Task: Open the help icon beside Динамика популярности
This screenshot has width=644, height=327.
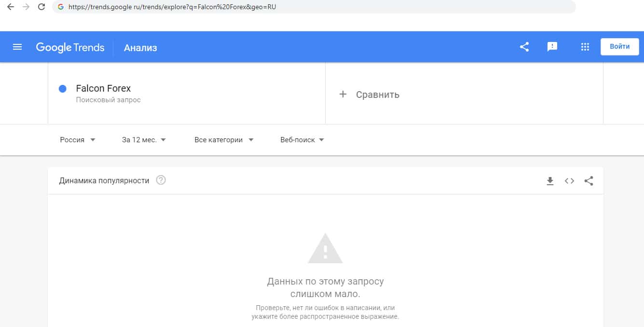Action: click(161, 180)
